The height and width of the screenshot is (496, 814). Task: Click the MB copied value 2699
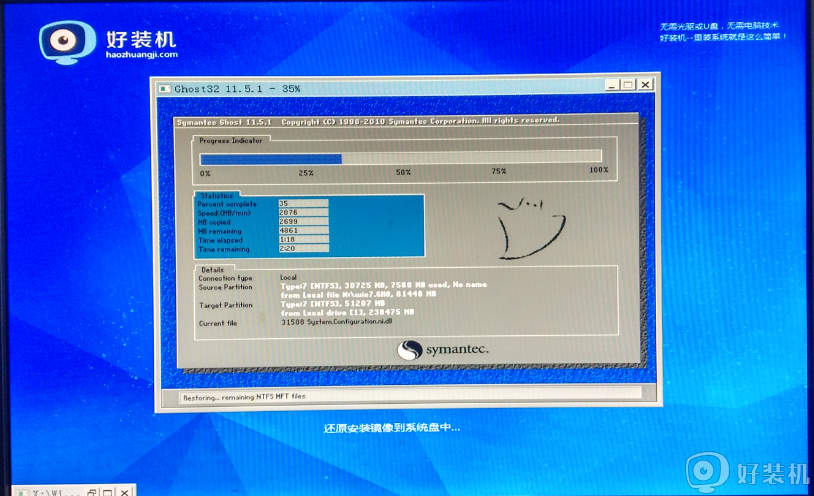(303, 221)
